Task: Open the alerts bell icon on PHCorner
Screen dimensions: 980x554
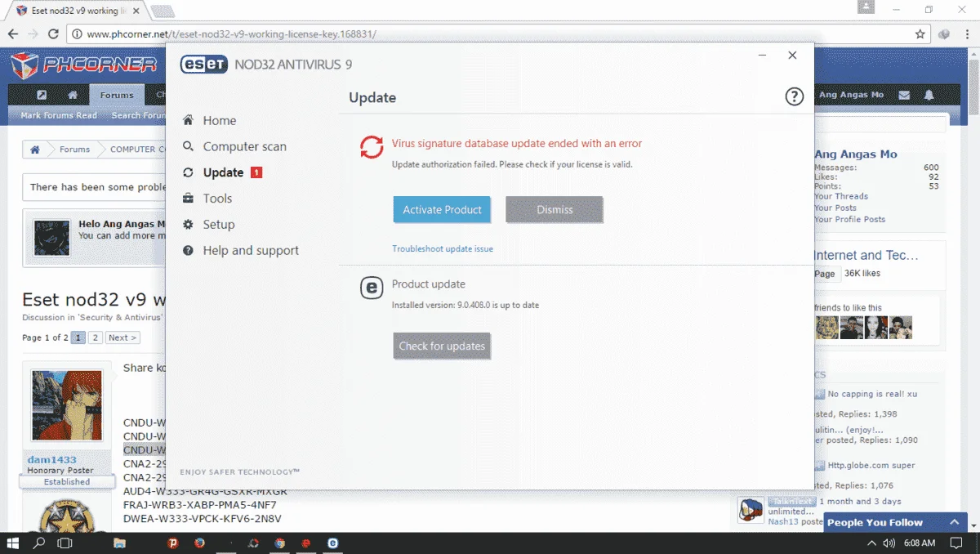Action: pyautogui.click(x=929, y=95)
